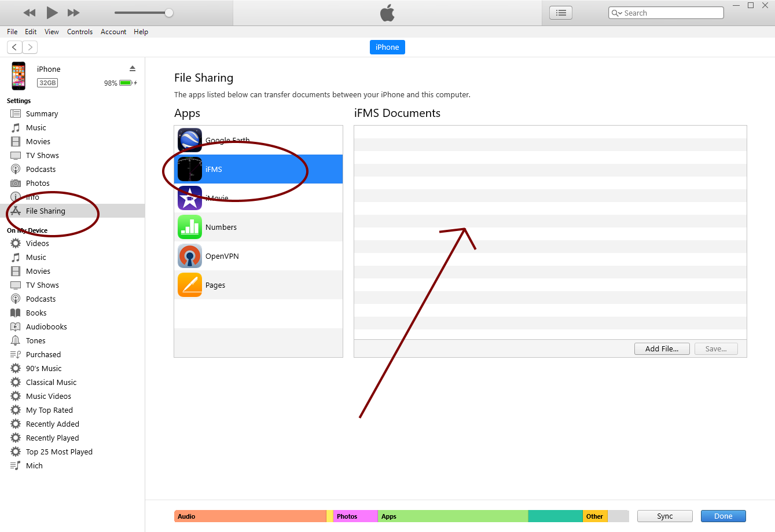Image resolution: width=775 pixels, height=532 pixels.
Task: Open Videos under On My Device
Action: tap(37, 243)
